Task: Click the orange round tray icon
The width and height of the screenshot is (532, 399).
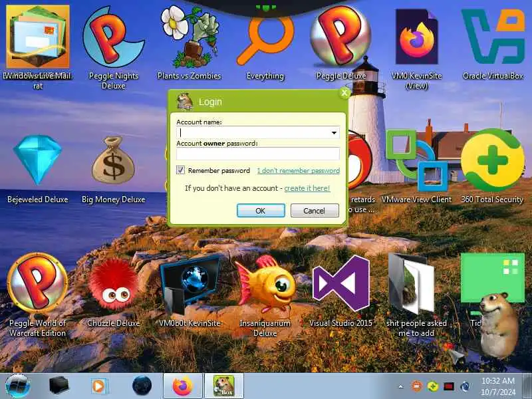Action: click(417, 386)
